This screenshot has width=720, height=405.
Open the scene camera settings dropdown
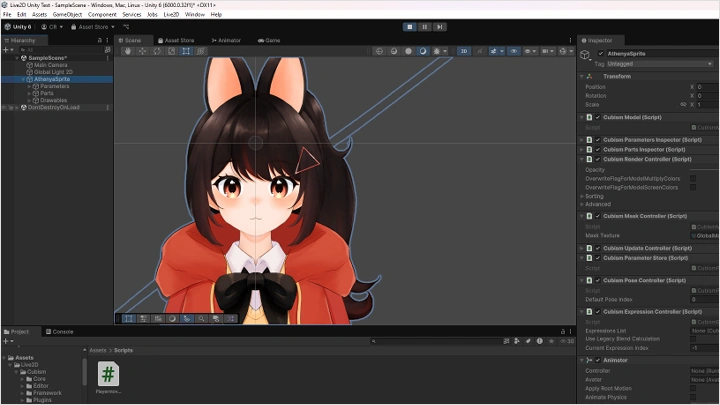[x=547, y=51]
